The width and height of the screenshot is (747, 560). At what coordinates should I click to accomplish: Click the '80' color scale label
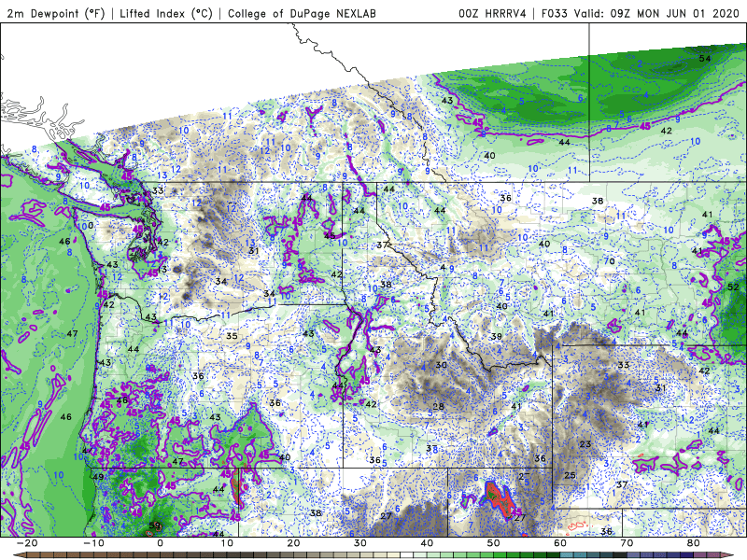tap(694, 543)
